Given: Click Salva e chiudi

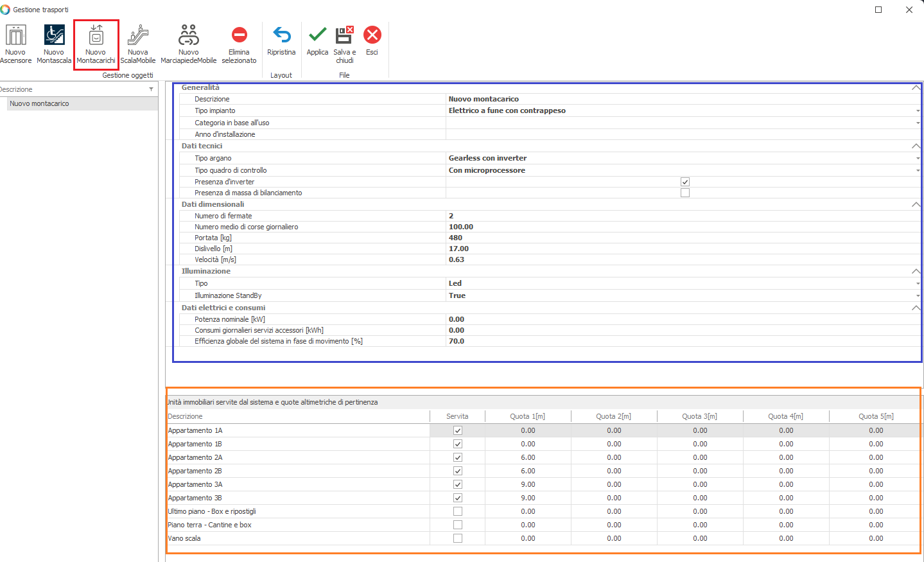Looking at the screenshot, I should click(344, 36).
